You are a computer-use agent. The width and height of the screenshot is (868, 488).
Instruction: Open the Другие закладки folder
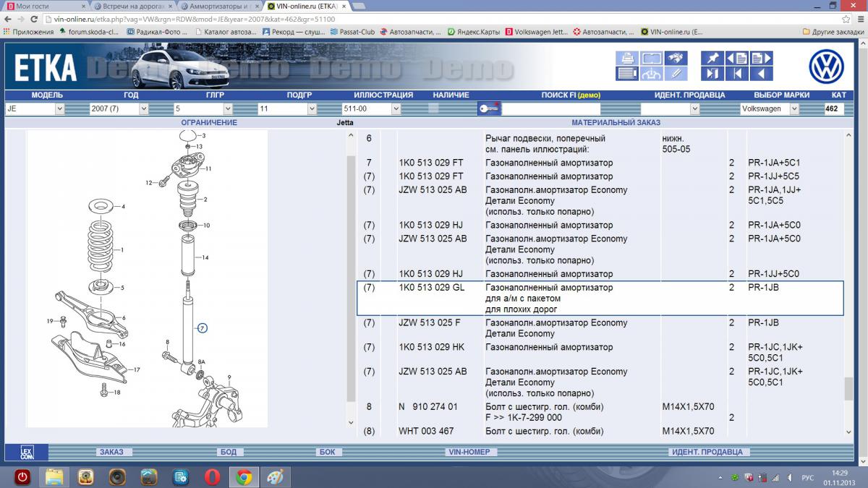(x=832, y=32)
